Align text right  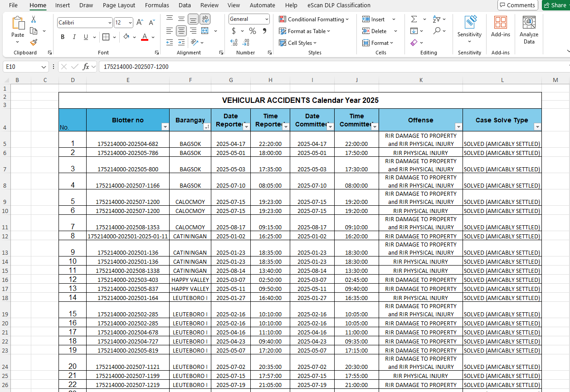point(193,31)
